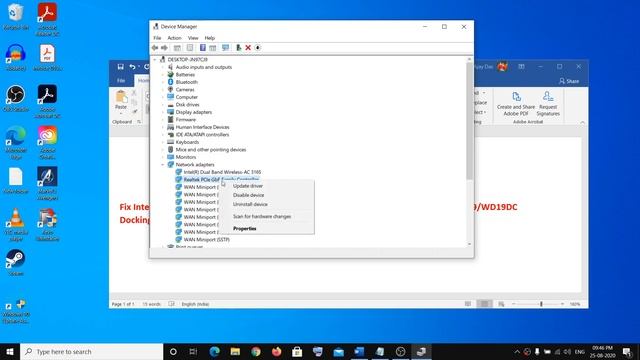Open the View menu in Device Manager
Screen dimensions: 640x360
[x=193, y=38]
